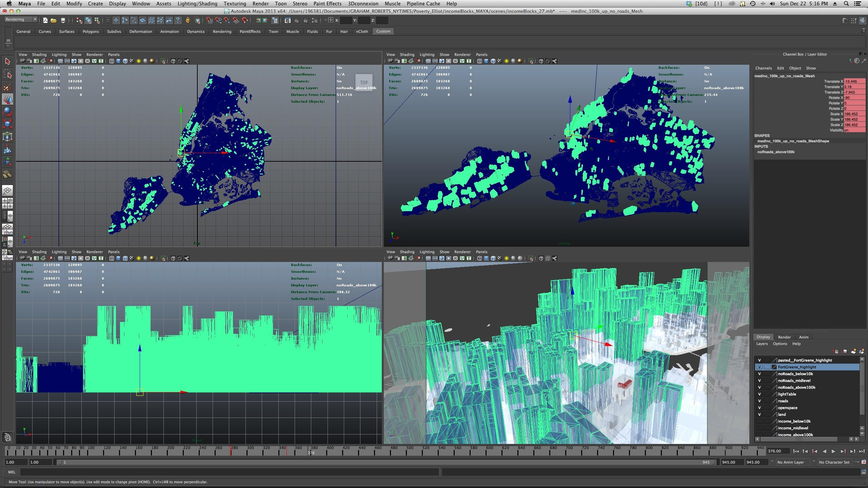Click Play forwards button
Image resolution: width=868 pixels, height=488 pixels.
point(833,451)
